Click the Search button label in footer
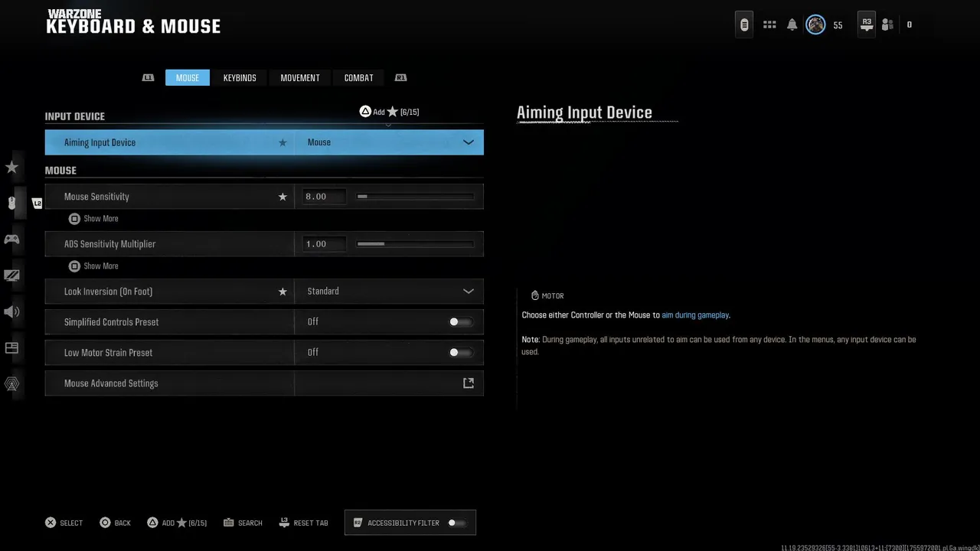Screen dimensions: 980x551 pos(250,523)
